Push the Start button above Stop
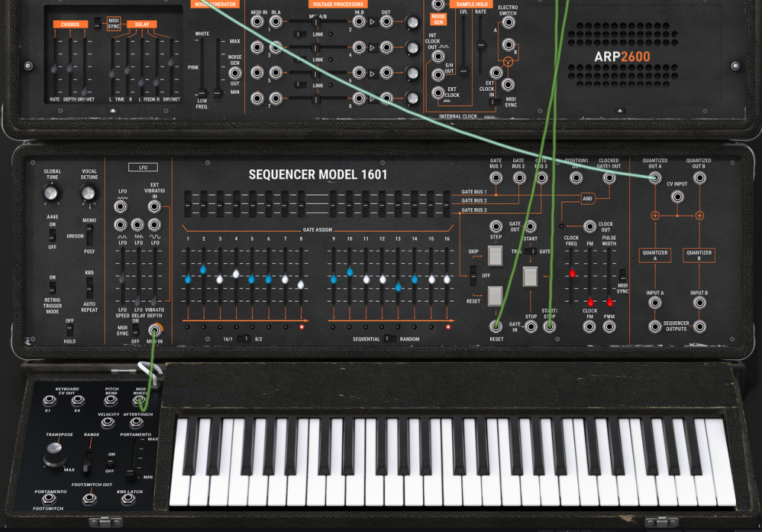Viewport: 762px width, 532px height. (x=530, y=276)
